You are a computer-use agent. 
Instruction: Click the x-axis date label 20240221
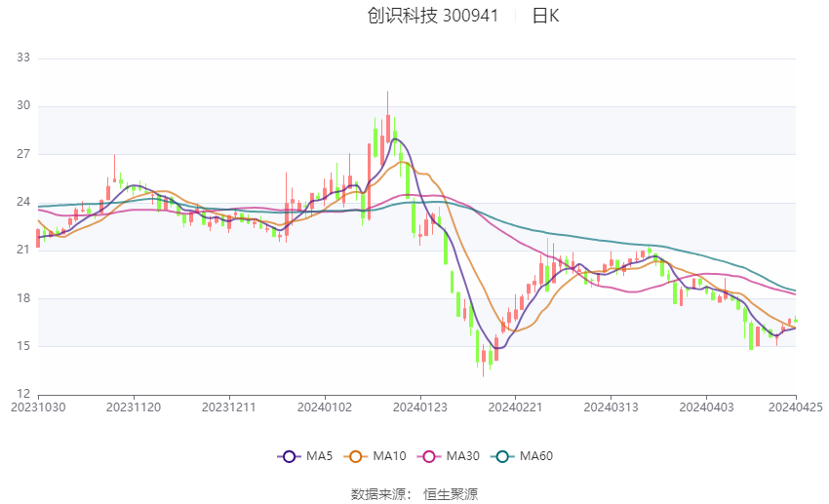(x=516, y=407)
